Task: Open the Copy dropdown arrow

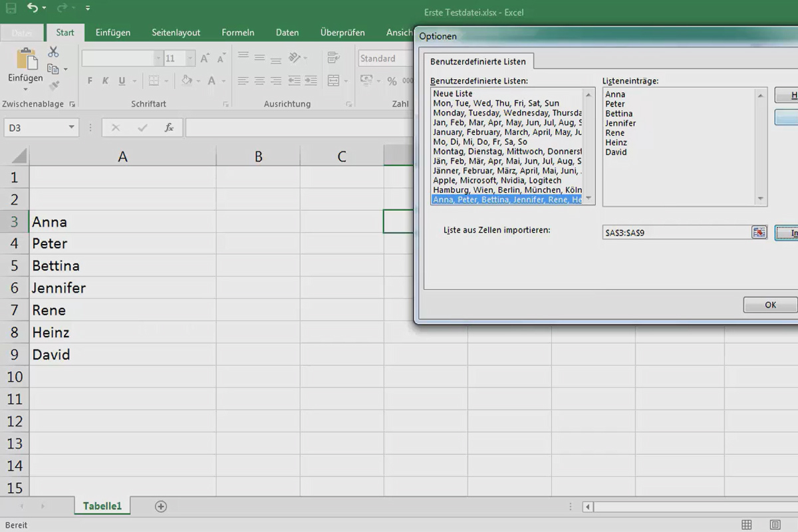Action: [65, 69]
